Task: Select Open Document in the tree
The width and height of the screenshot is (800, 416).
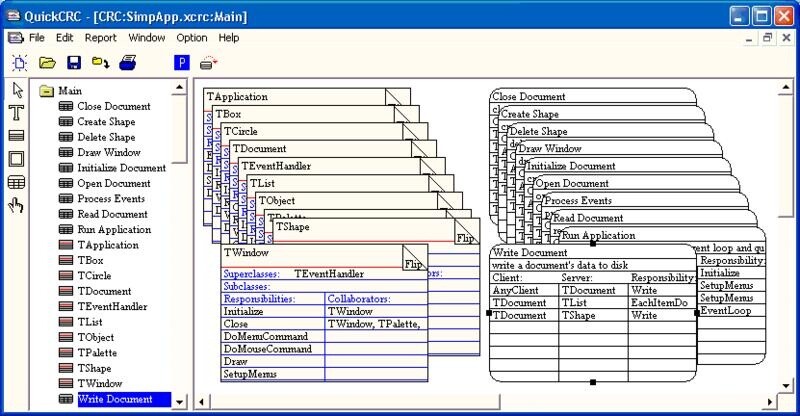Action: 114,183
